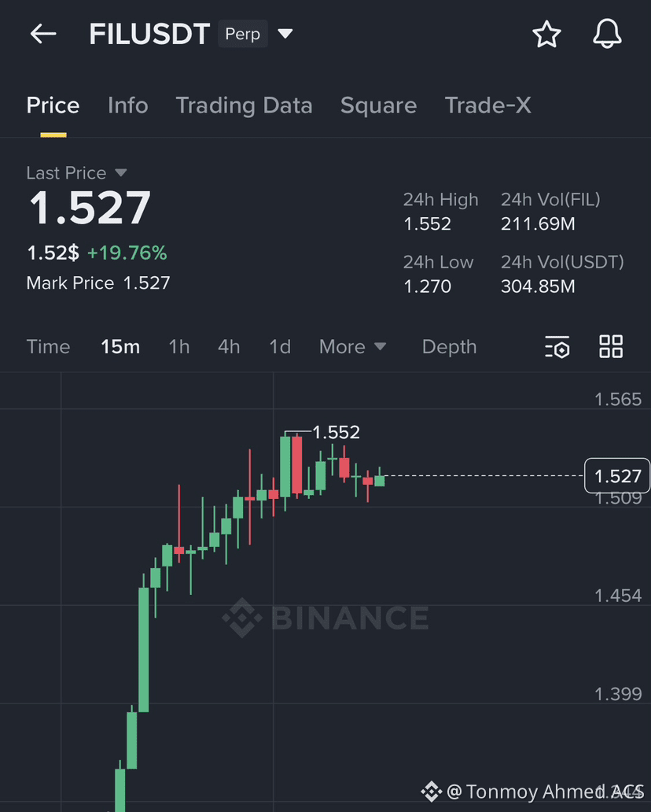This screenshot has width=651, height=812.
Task: Open chart indicator settings icon
Action: (x=557, y=346)
